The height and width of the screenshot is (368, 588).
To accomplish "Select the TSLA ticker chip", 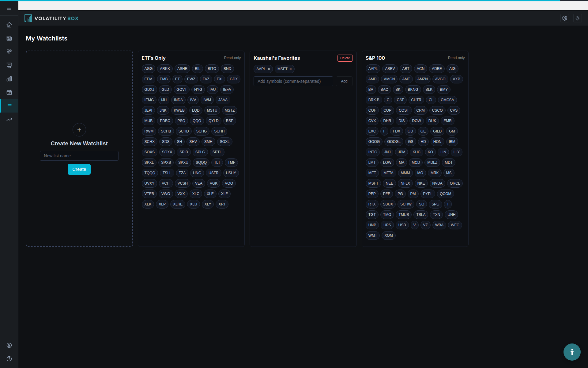I will click(421, 215).
